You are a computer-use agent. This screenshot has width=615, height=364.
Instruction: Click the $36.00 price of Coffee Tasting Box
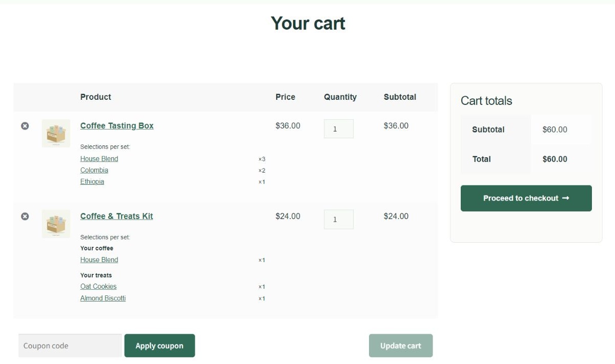(288, 126)
